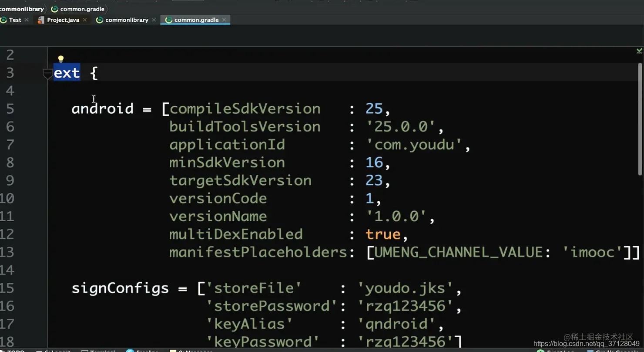The height and width of the screenshot is (352, 644).
Task: Click 'versionCode' key
Action: [x=218, y=198]
